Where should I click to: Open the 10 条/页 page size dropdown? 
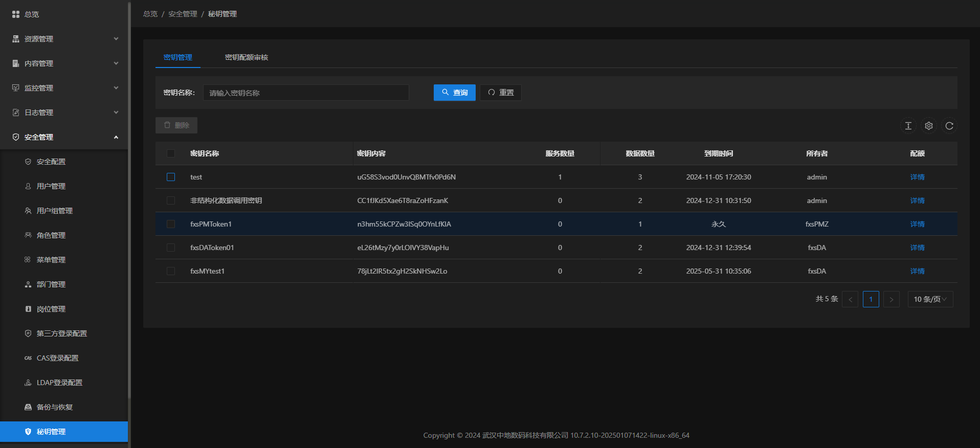pos(930,299)
